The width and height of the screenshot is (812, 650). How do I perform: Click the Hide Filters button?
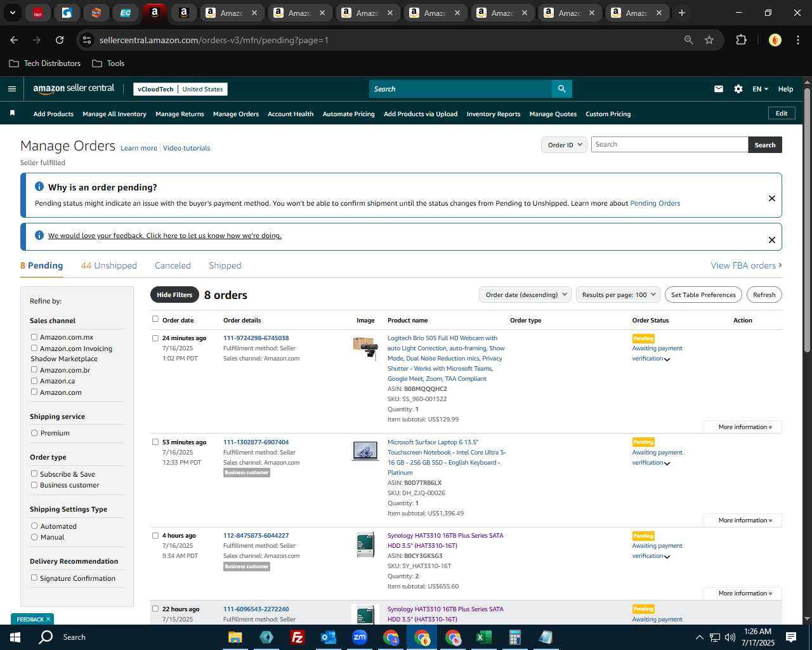pyautogui.click(x=174, y=295)
